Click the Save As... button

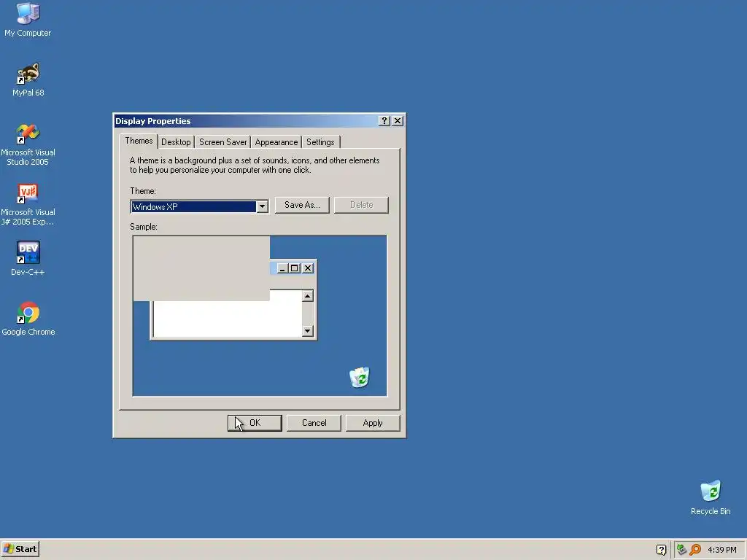coord(302,205)
